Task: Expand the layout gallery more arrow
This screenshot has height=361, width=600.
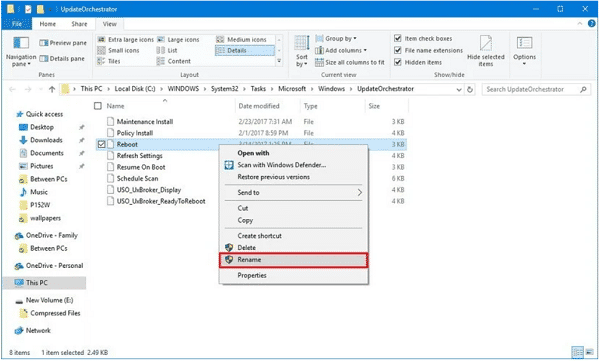Action: click(x=279, y=61)
